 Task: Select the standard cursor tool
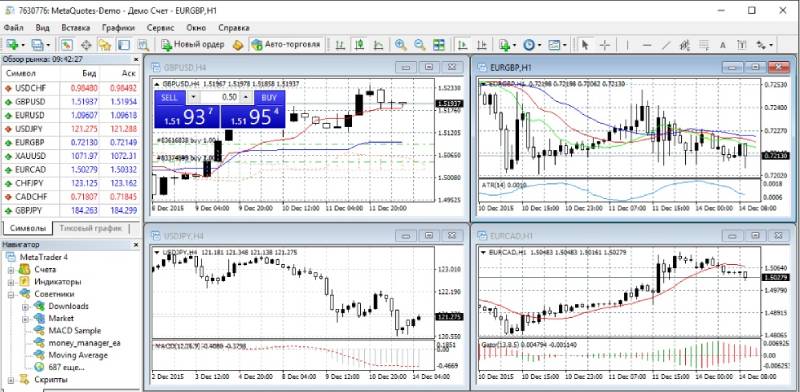(585, 45)
